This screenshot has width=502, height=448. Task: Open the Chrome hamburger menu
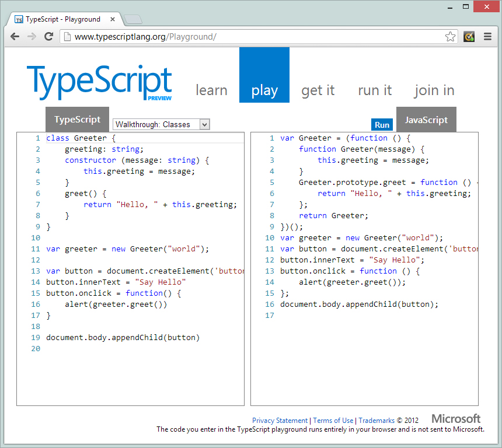(x=487, y=37)
